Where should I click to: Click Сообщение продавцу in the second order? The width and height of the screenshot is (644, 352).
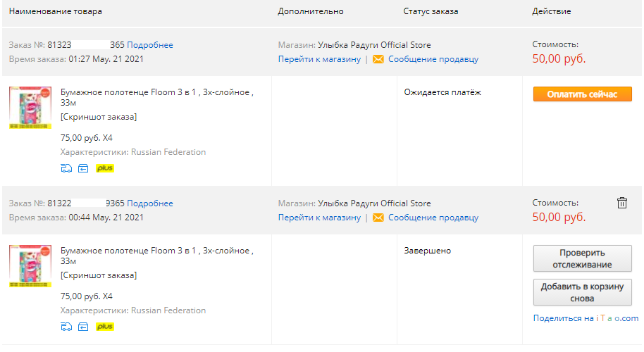pos(433,218)
